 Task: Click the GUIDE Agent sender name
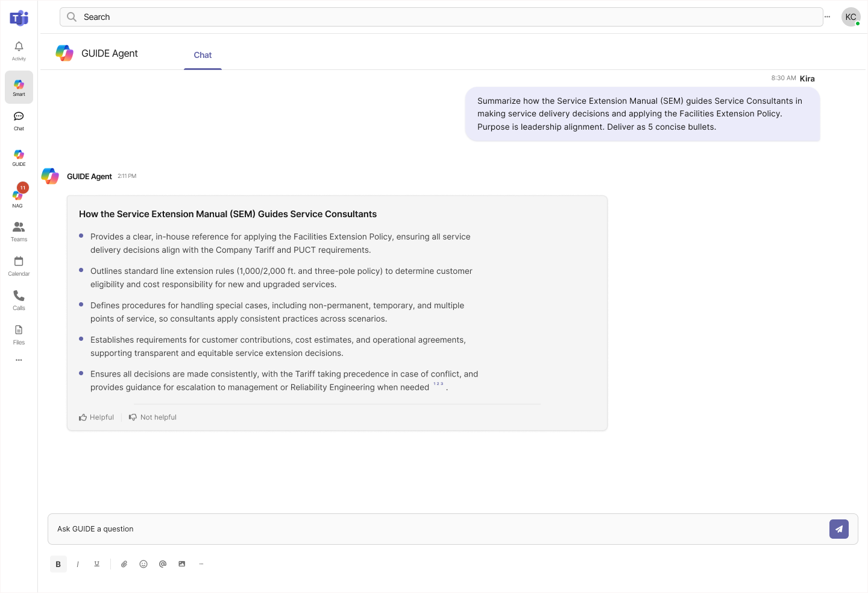89,176
